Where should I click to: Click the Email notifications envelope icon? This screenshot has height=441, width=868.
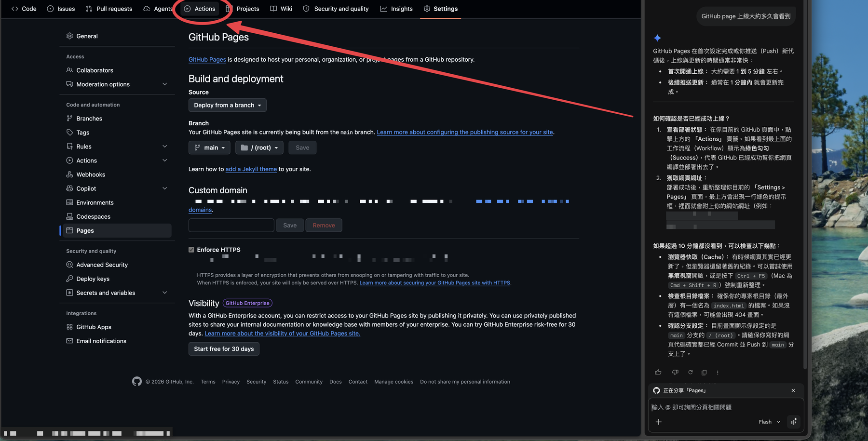coord(69,341)
